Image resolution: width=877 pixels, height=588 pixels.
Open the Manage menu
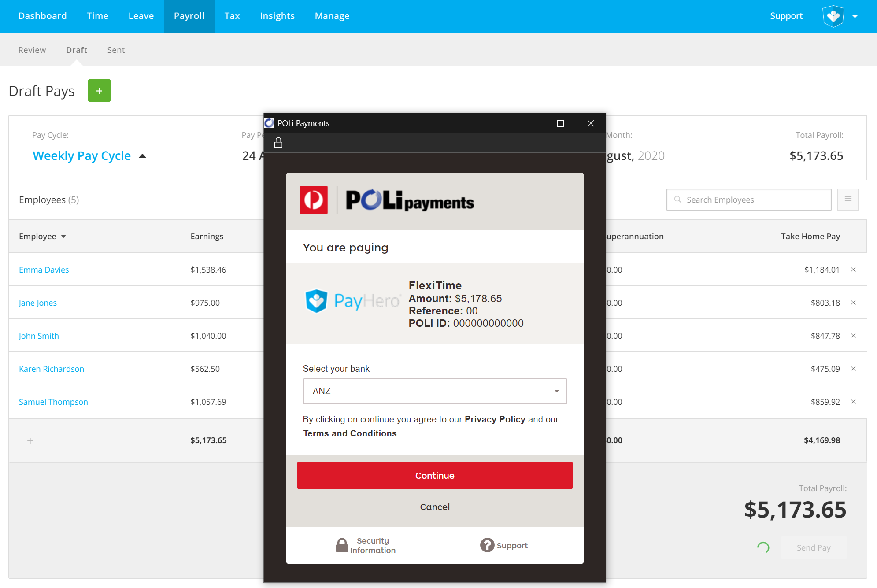click(x=332, y=16)
